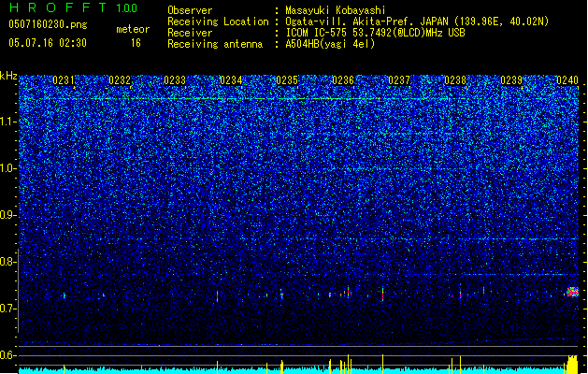Click the kHz axis unit label

point(8,76)
